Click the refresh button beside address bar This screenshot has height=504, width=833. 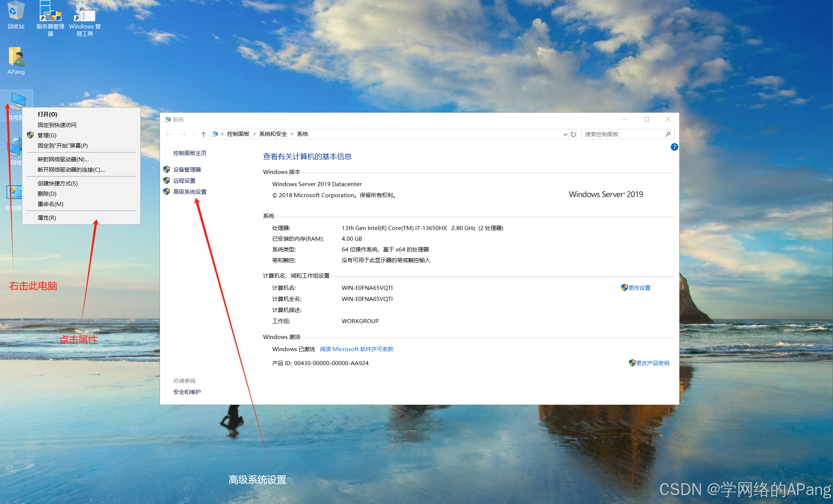[x=573, y=134]
